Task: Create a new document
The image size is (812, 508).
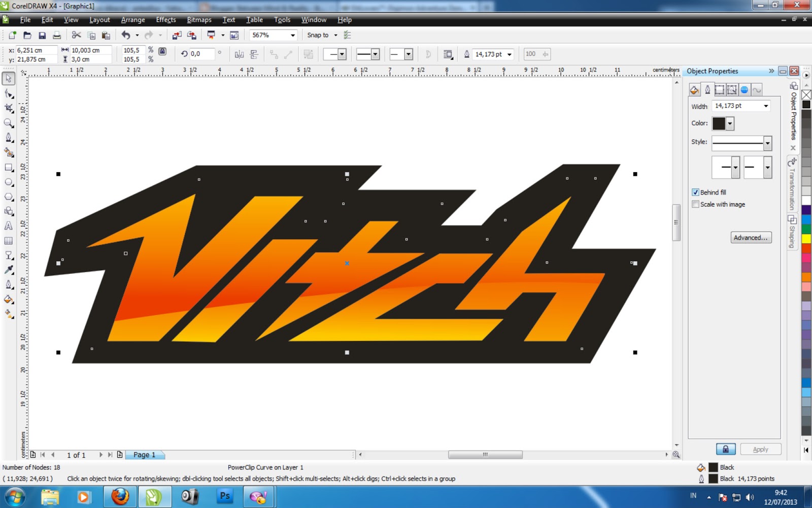Action: coord(12,35)
